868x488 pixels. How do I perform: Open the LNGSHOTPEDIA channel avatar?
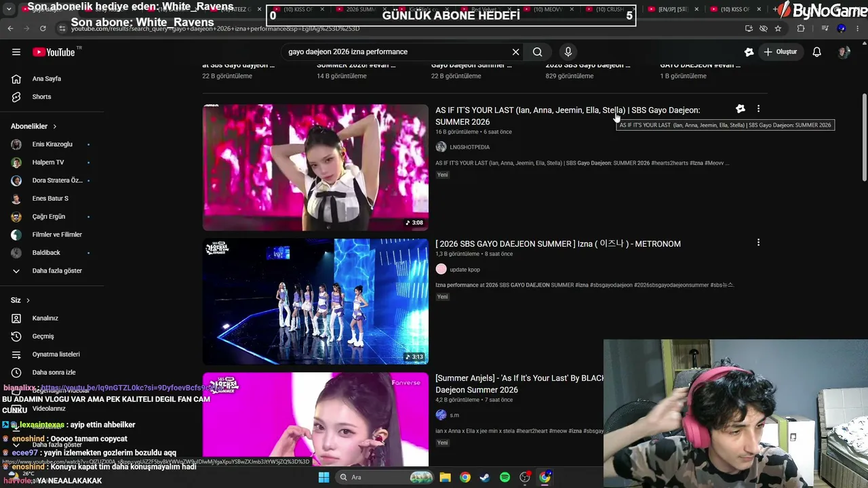tap(441, 147)
